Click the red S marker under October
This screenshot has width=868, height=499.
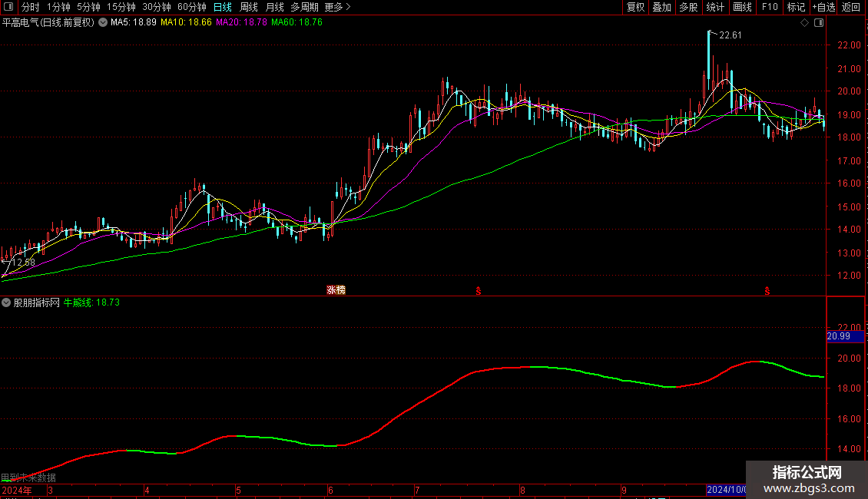click(767, 291)
